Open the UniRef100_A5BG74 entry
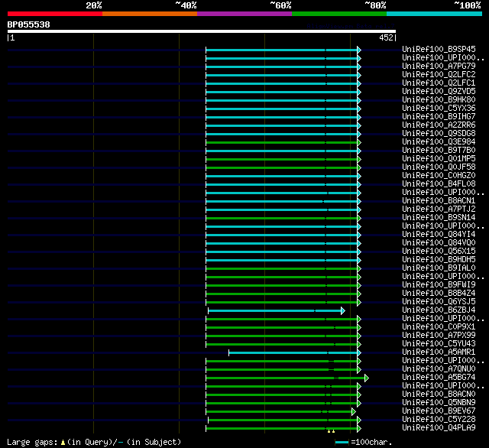This screenshot has height=448, width=489. pos(439,378)
